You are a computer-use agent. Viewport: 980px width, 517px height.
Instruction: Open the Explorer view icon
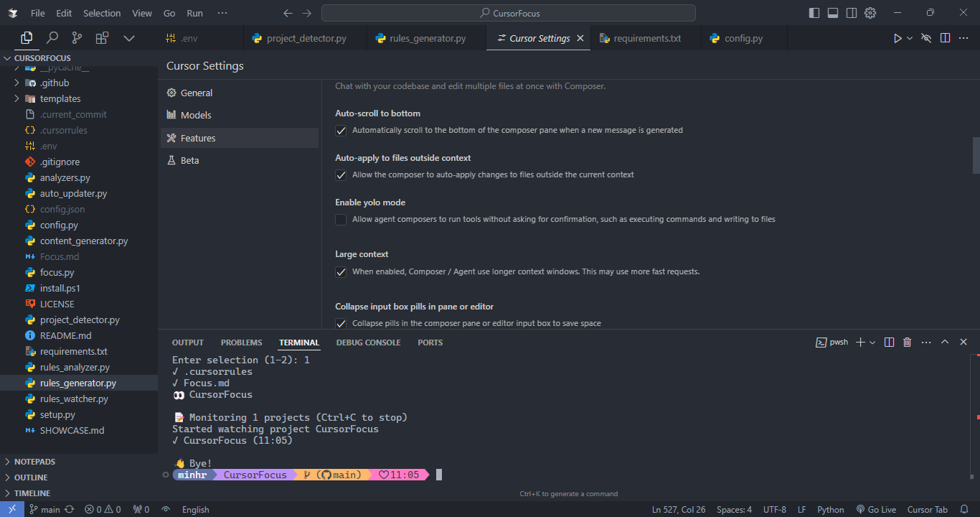point(27,38)
